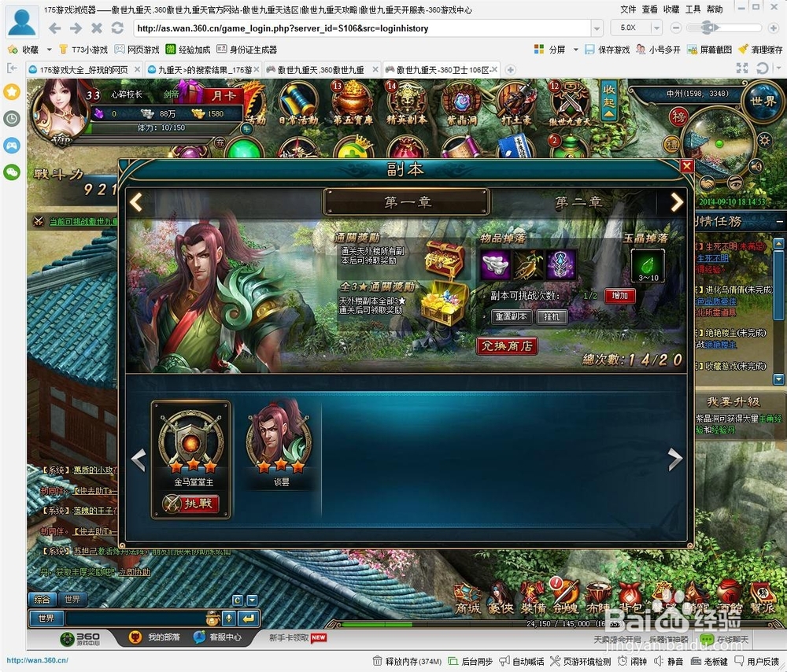
Task: Show previous bosses with lower left arrow
Action: [x=139, y=460]
